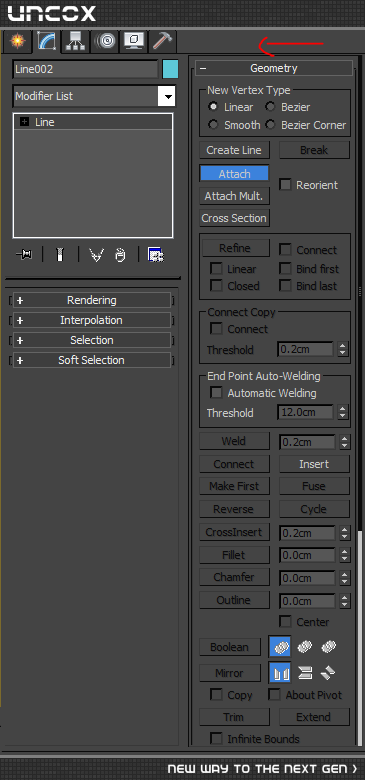Screen dimensions: 365x780
Task: Click the Reverse button
Action: 235,509
